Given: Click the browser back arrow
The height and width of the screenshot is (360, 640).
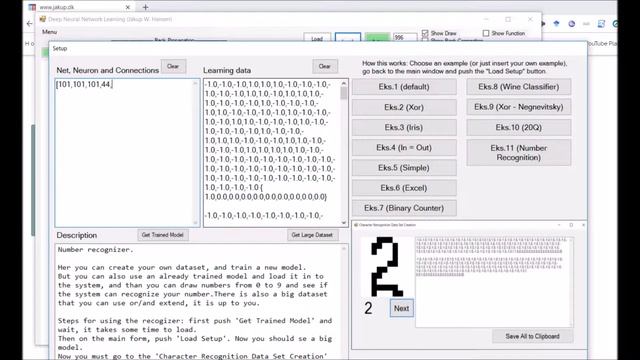Looking at the screenshot, I should (29, 24).
